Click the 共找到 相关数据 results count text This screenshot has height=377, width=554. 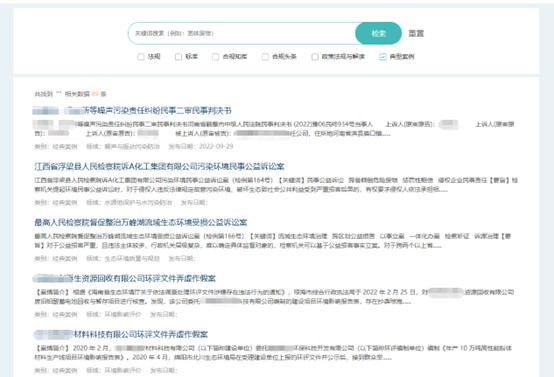70,94
